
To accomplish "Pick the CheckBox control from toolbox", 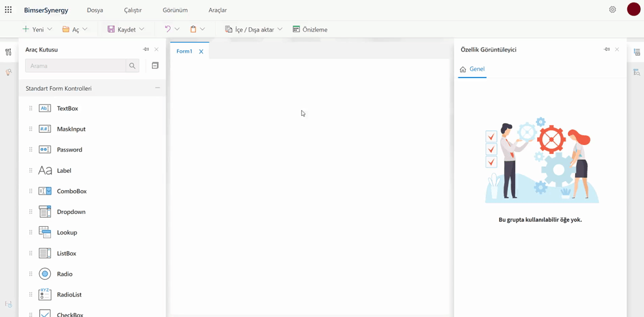I will pos(70,314).
